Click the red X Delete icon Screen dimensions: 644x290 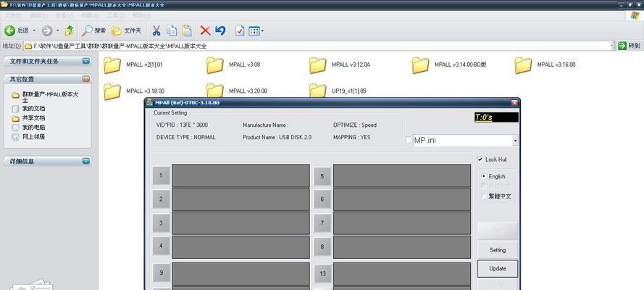(205, 30)
